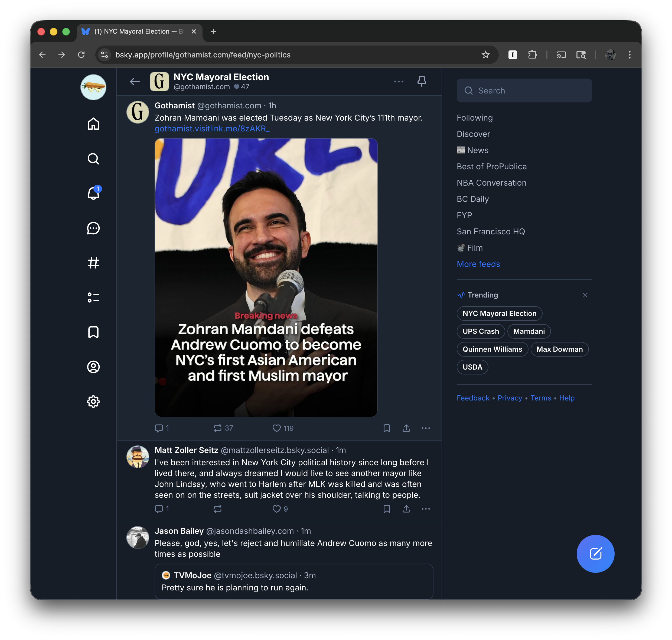Go to Home feed icon
Viewport: 672px width, 640px height.
(93, 124)
